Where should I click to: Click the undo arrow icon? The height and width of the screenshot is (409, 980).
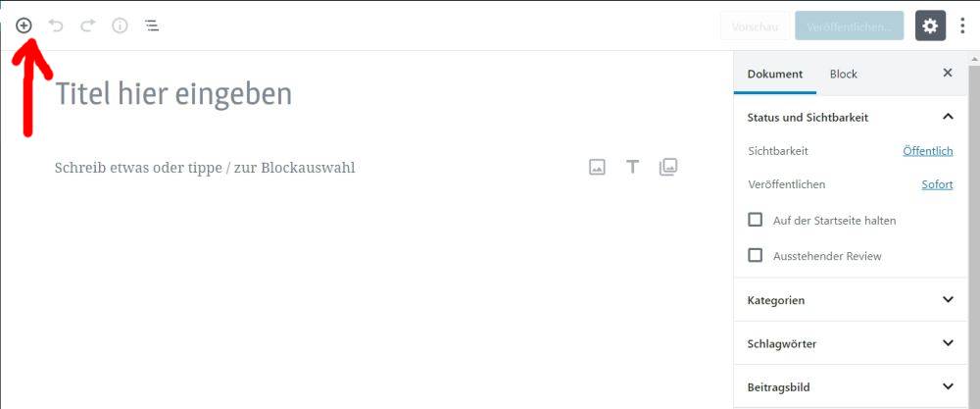click(56, 26)
